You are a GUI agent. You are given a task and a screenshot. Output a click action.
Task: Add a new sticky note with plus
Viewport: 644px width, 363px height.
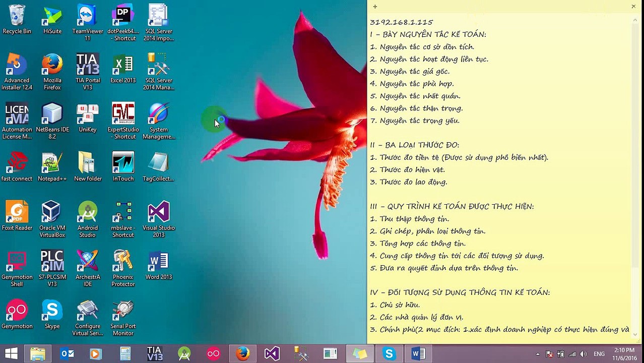375,7
